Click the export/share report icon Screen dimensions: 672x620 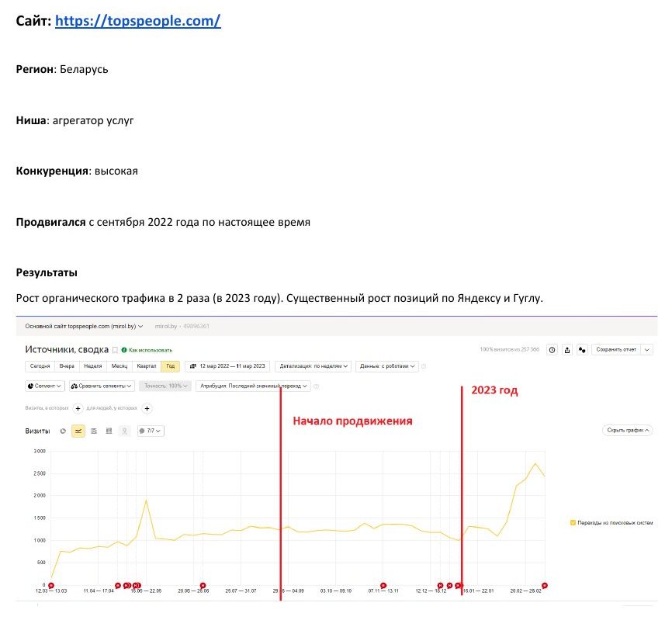click(567, 350)
